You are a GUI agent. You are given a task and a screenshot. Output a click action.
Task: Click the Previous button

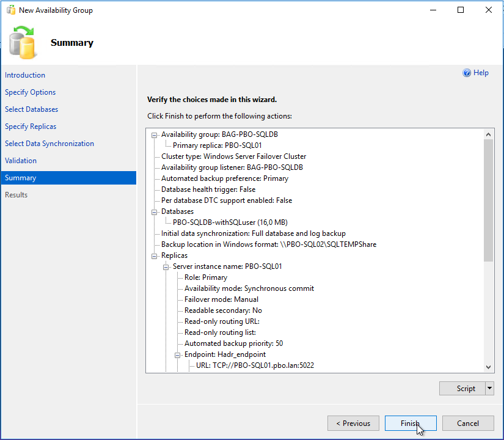pyautogui.click(x=353, y=424)
